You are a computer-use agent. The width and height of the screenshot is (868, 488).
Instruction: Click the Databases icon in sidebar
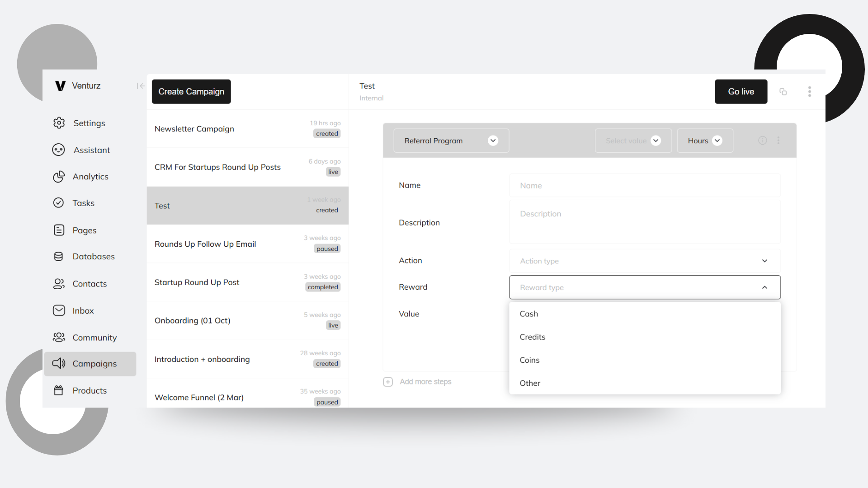59,256
